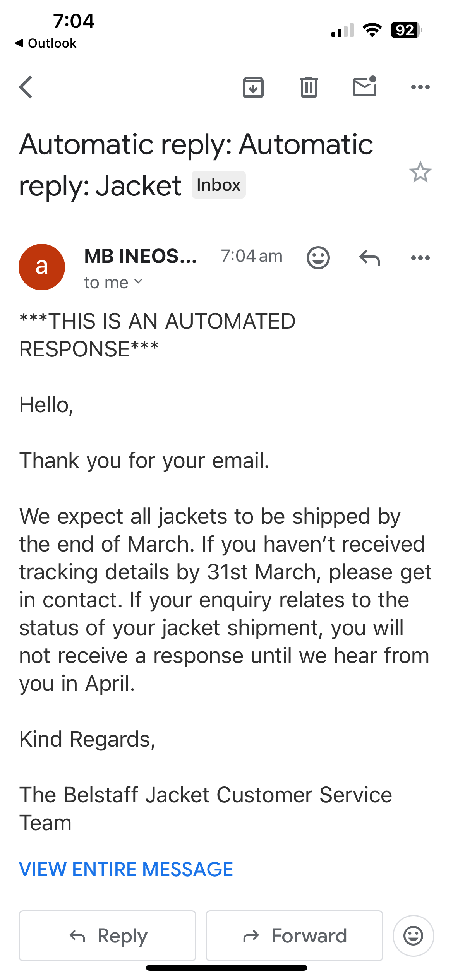Screen dimensions: 453x980
Task: Mark the message as unread
Action: click(x=365, y=86)
